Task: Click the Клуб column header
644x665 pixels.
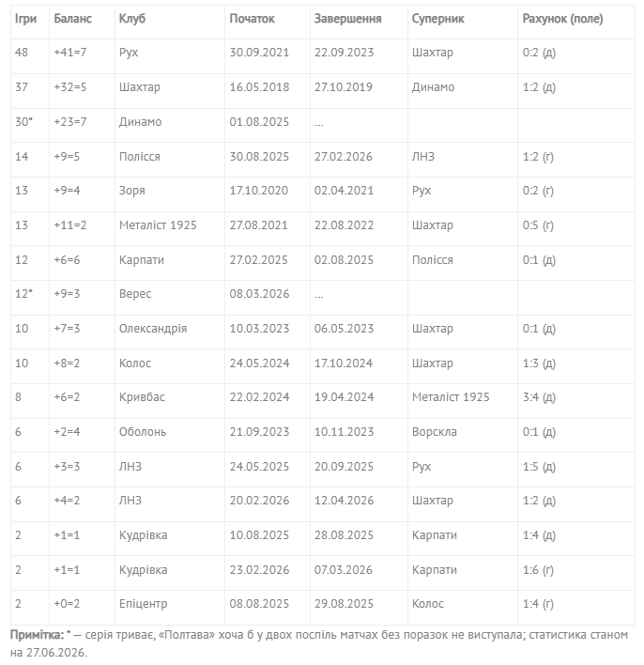Action: coord(170,20)
